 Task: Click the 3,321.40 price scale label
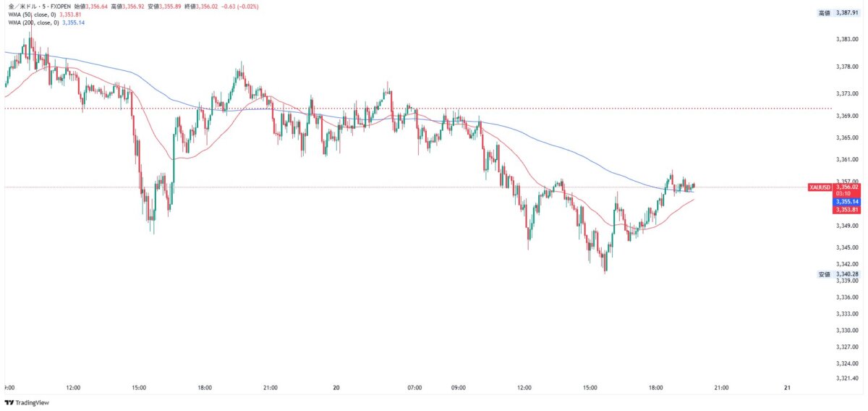point(846,378)
